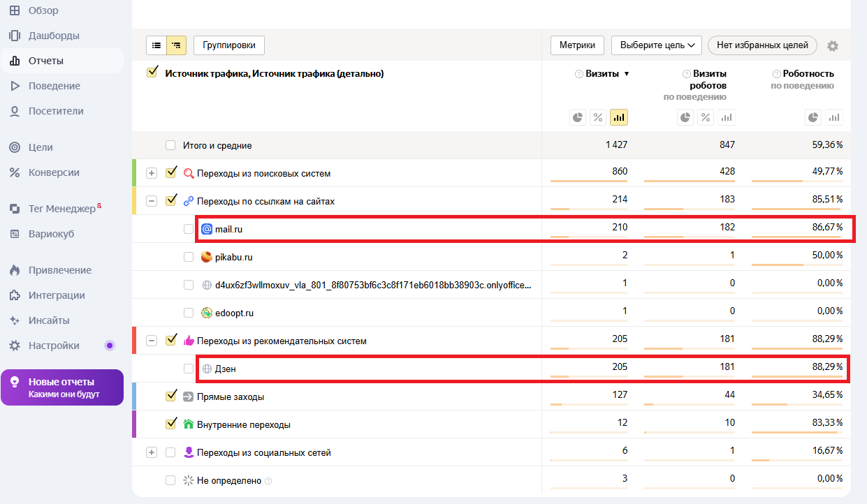Screen dimensions: 867x504
Task: Click the help icon beside Не определено
Action: [268, 481]
